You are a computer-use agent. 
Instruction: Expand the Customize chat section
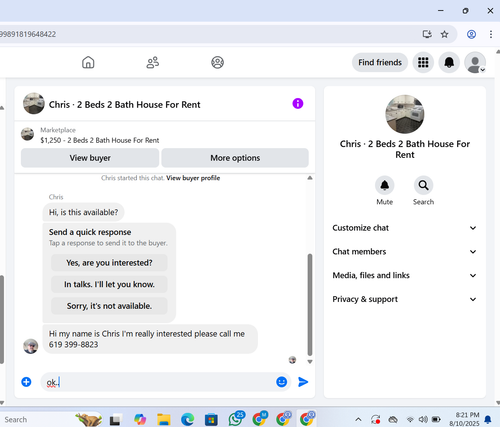405,228
